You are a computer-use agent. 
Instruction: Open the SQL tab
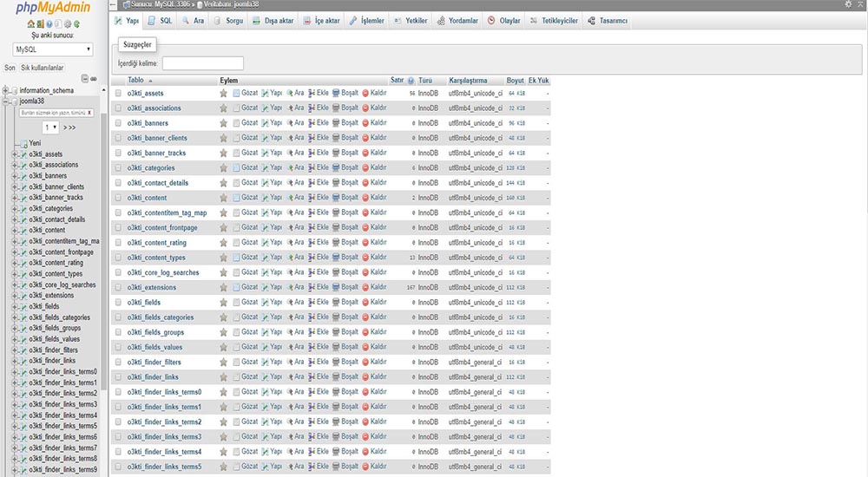pyautogui.click(x=160, y=20)
